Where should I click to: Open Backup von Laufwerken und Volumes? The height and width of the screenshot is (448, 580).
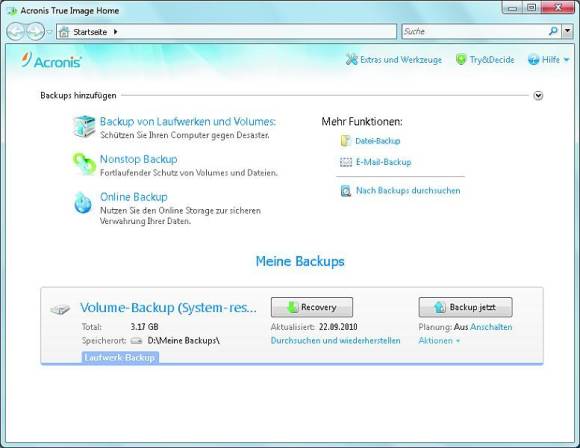click(188, 121)
